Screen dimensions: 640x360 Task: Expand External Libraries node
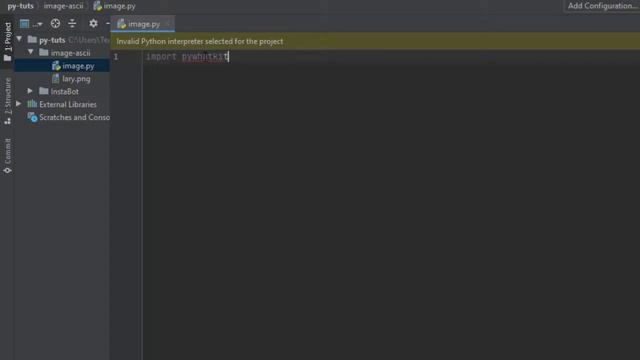[x=19, y=104]
